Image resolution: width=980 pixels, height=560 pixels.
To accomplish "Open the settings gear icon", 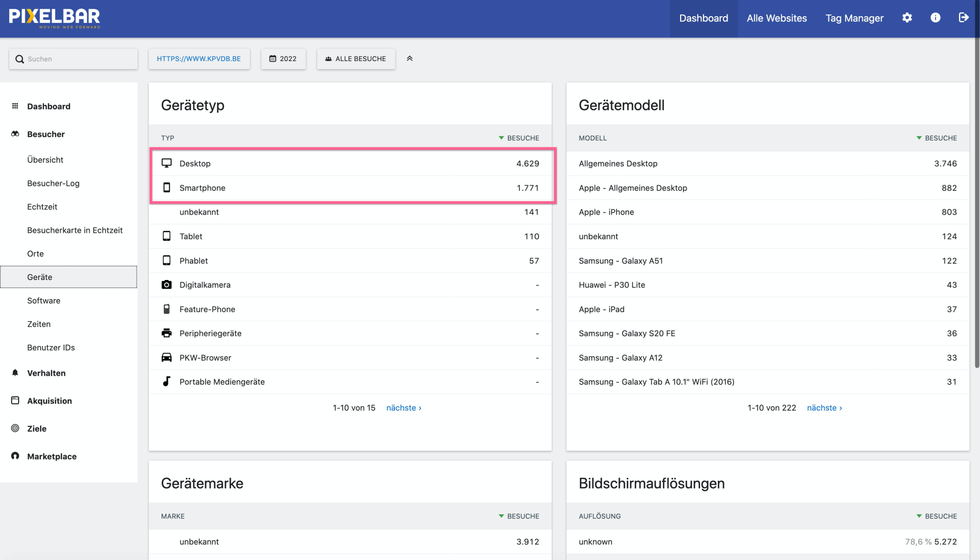I will coord(907,18).
